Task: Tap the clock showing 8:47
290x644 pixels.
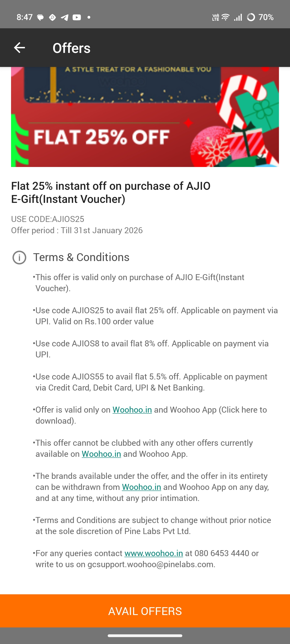Action: click(x=25, y=17)
